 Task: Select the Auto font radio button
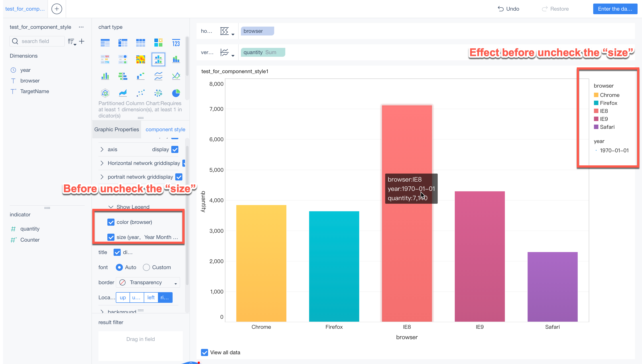119,267
